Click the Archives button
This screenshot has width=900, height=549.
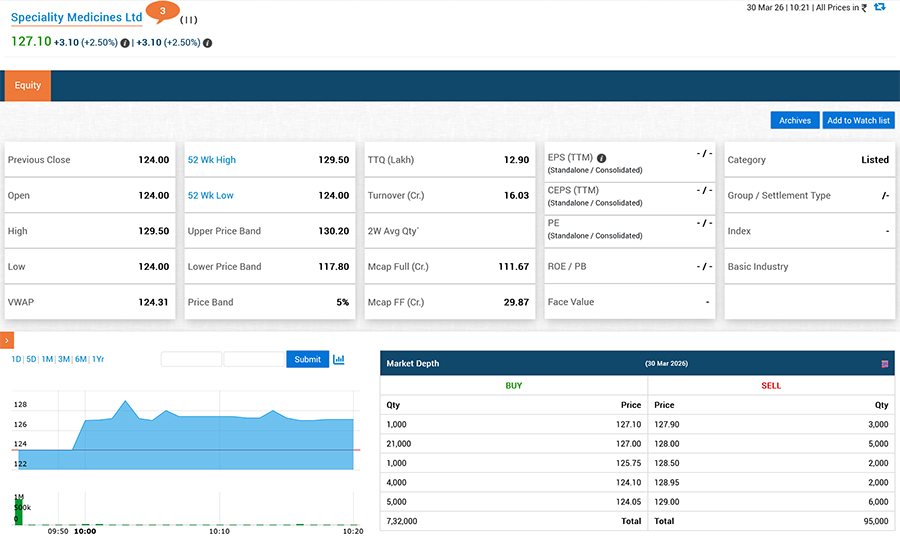coord(795,120)
